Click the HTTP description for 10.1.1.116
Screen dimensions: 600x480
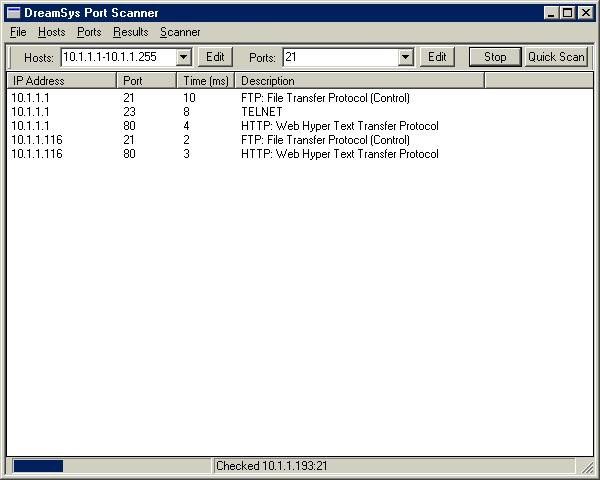[340, 154]
